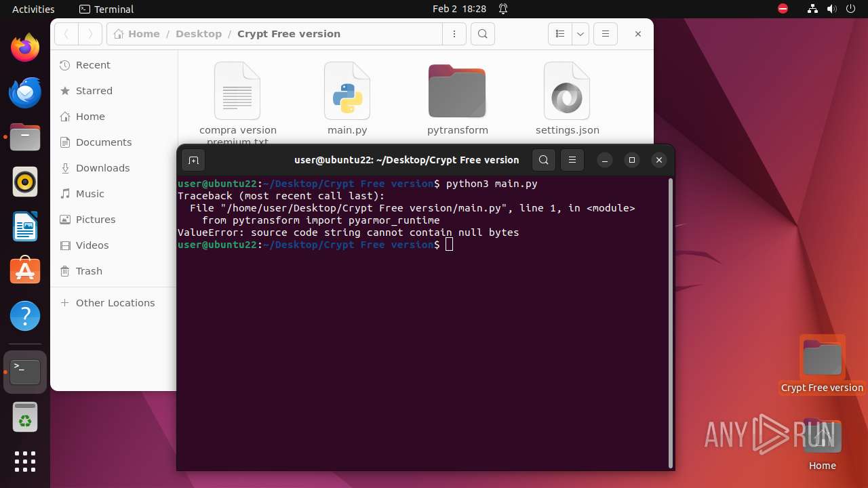Open Firefox from the dock
Viewport: 868px width, 488px height.
(25, 47)
